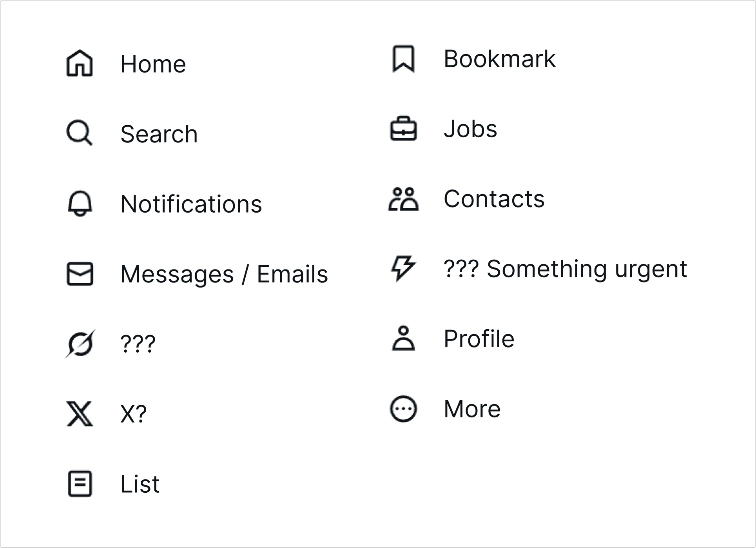Go to the Jobs text label
Image resolution: width=756 pixels, height=548 pixels.
[470, 129]
